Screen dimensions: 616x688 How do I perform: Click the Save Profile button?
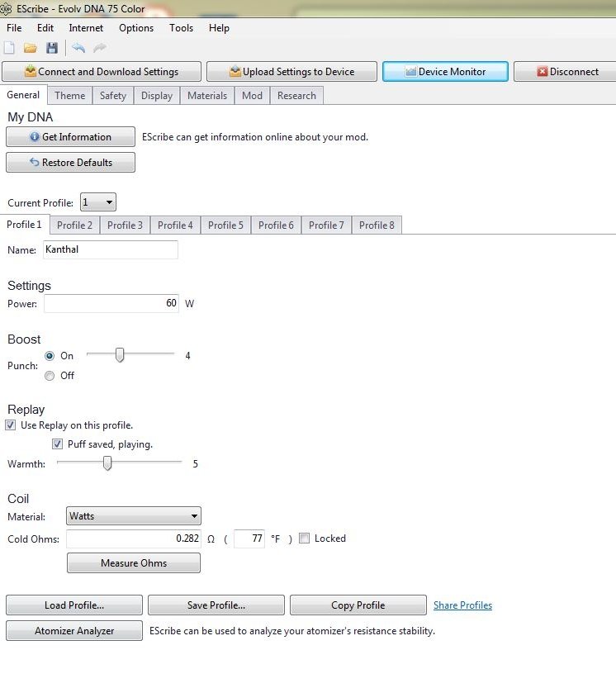click(x=216, y=605)
